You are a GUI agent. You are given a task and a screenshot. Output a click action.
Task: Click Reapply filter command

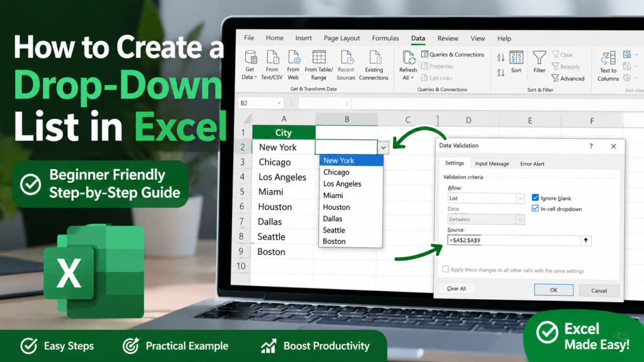click(566, 67)
